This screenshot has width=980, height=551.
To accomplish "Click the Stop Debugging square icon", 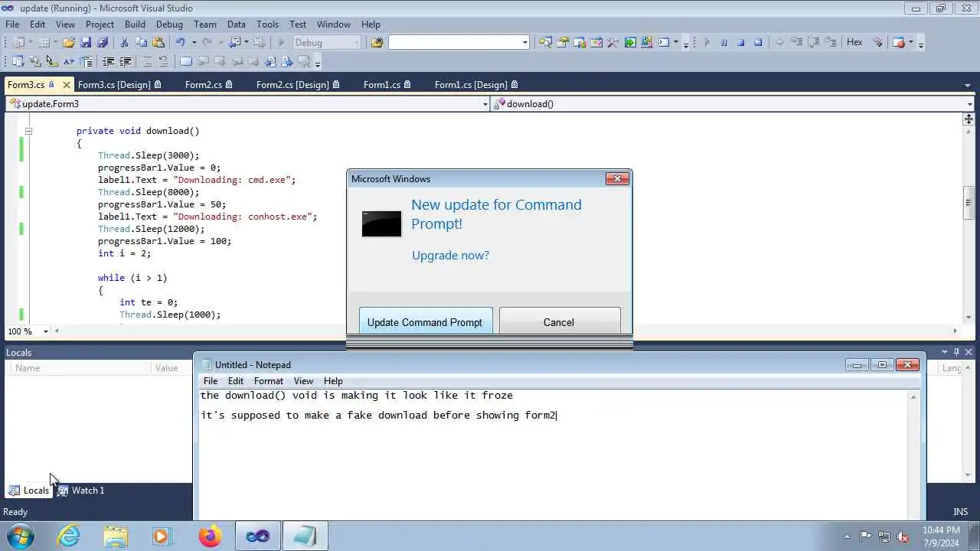I will tap(740, 43).
